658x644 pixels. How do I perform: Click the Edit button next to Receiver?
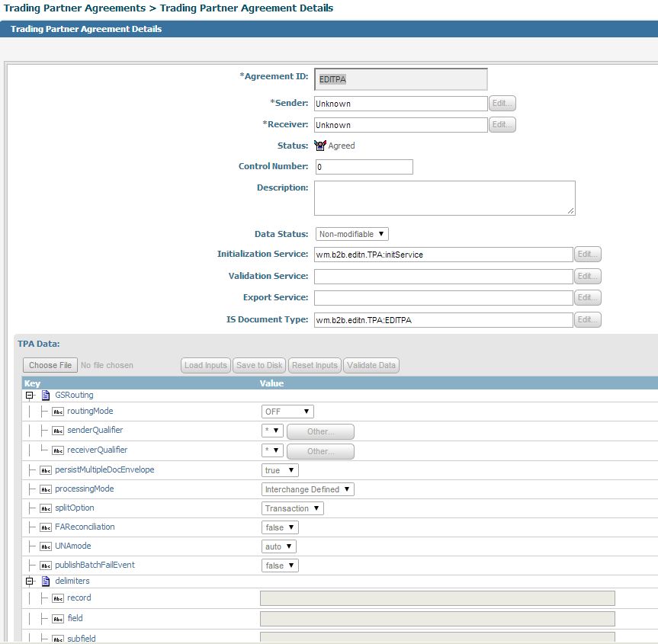502,124
